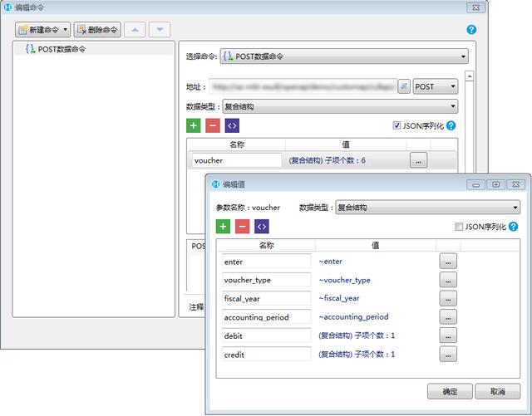Click the fiscal_year name field

tap(266, 299)
